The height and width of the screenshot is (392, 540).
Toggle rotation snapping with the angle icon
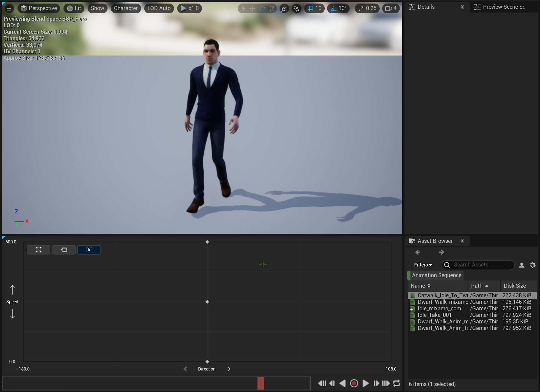point(333,8)
